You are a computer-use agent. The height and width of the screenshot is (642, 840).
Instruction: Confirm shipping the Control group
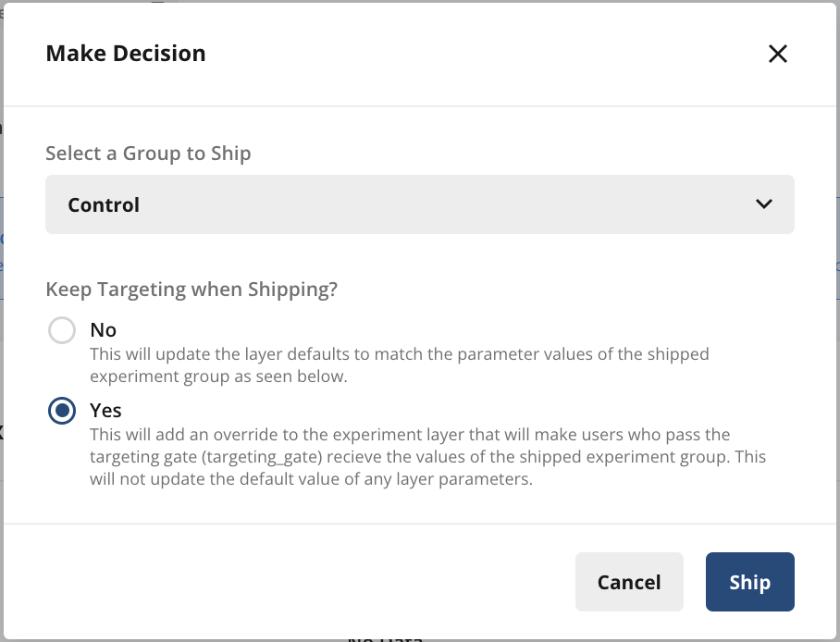click(749, 582)
